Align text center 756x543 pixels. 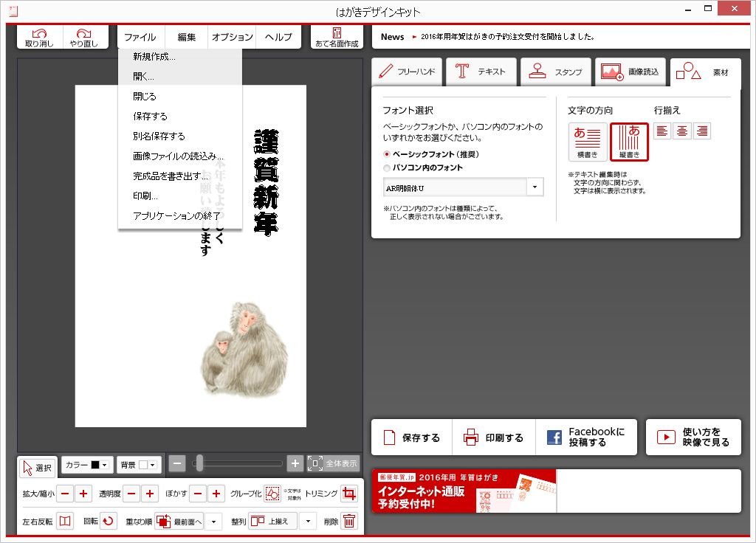[682, 131]
